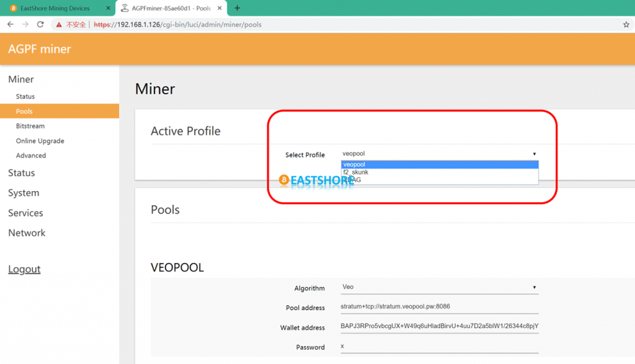Choose f2_skunk profile option

439,172
